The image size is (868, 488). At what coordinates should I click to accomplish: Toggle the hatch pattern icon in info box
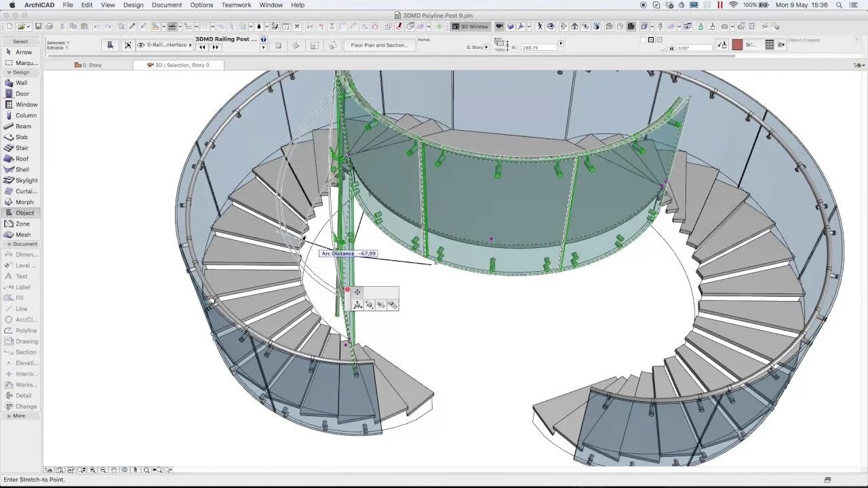click(x=770, y=45)
